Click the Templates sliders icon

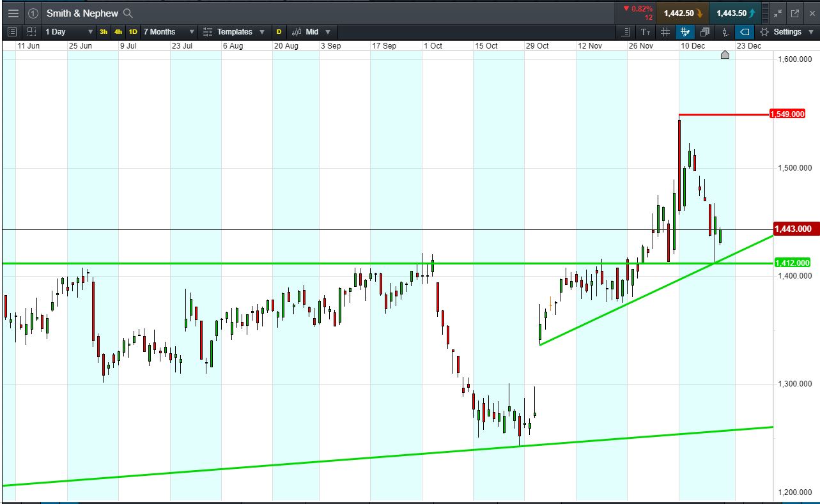point(208,32)
